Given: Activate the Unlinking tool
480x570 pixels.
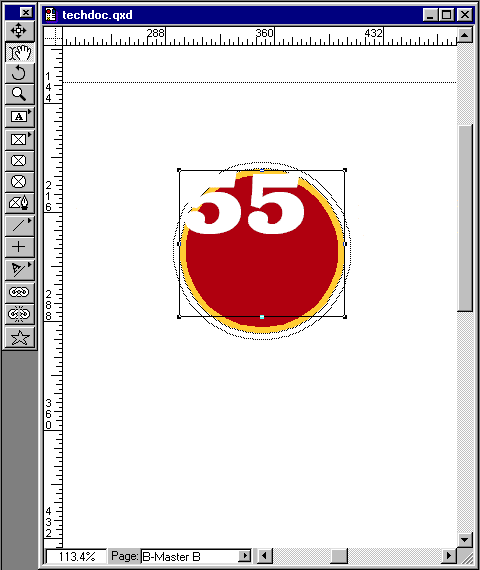Looking at the screenshot, I should coord(19,314).
